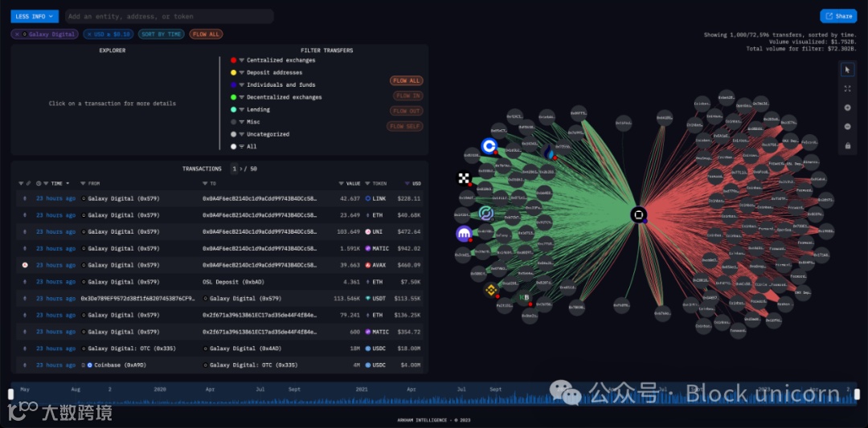Click the LINK token icon in first row
The image size is (868, 428).
pyautogui.click(x=367, y=198)
